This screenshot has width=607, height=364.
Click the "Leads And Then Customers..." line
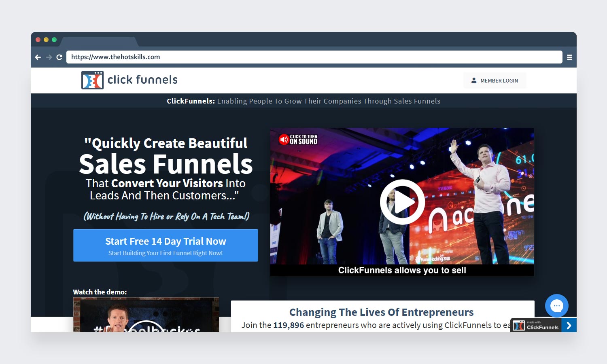click(164, 196)
